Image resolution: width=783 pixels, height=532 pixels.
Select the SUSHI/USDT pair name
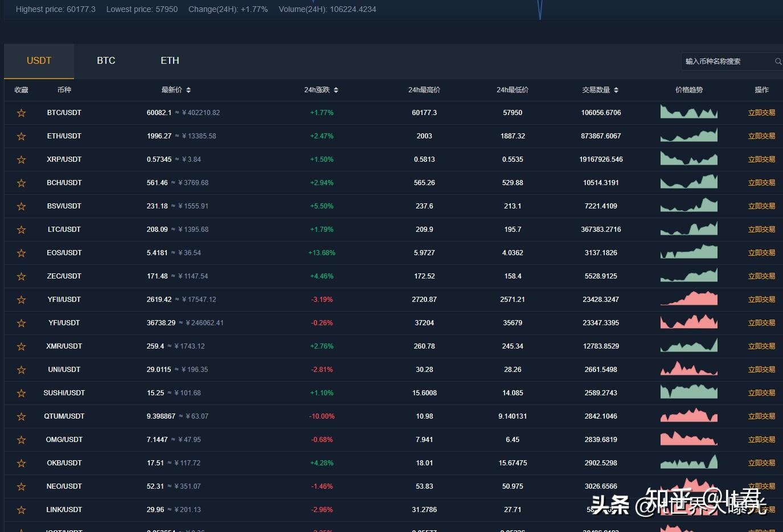64,393
